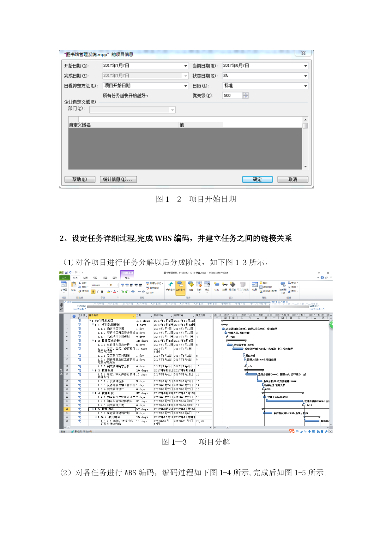Toggle Bold formatting in ribbon
Viewport: 392px width, 554px height.
pyautogui.click(x=93, y=292)
